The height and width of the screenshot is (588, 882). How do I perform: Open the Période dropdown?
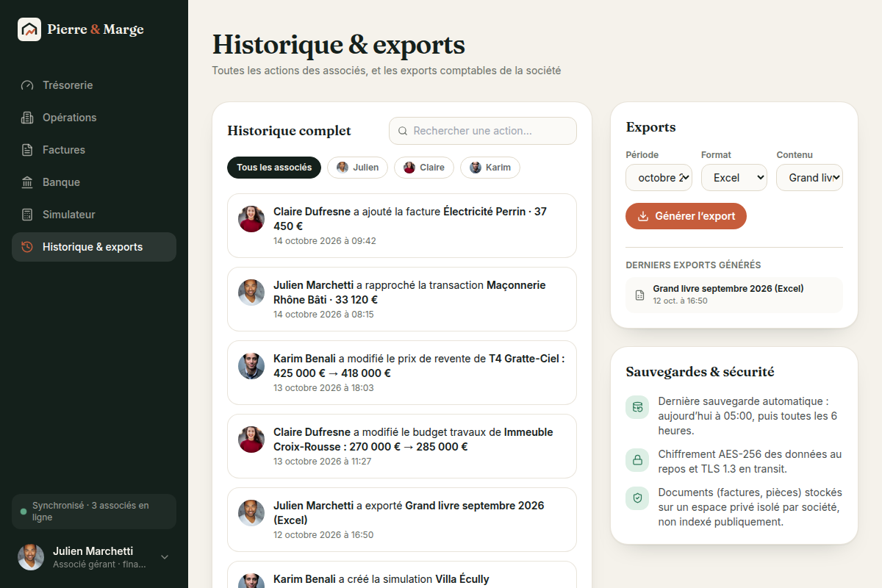click(x=659, y=178)
